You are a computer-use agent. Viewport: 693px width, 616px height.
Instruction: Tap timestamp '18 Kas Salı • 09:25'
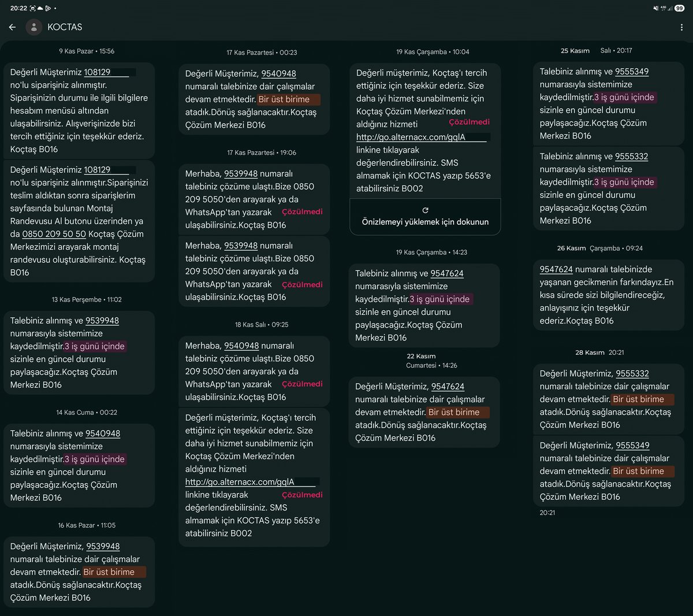pos(262,325)
